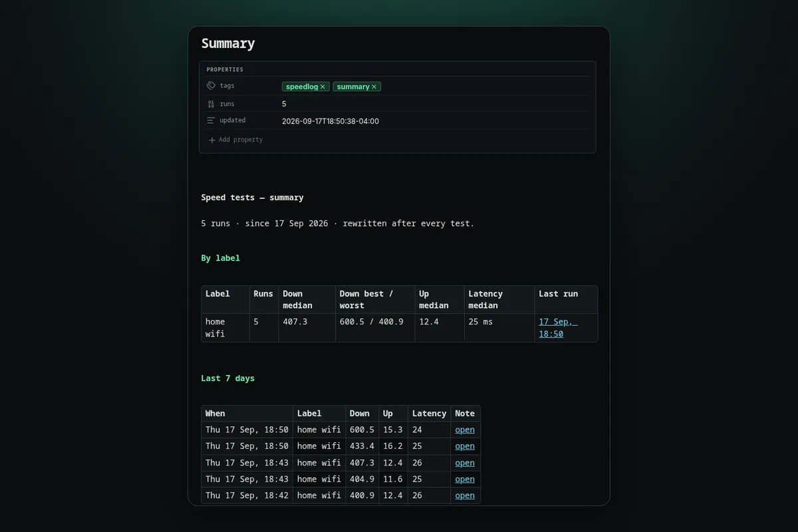This screenshot has height=532, width=798.
Task: Click the '600.5 / 400.9' cell
Action: [375, 328]
